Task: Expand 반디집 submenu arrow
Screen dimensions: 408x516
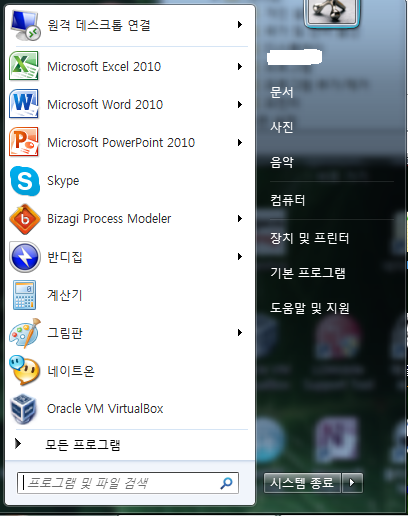Action: click(x=240, y=256)
